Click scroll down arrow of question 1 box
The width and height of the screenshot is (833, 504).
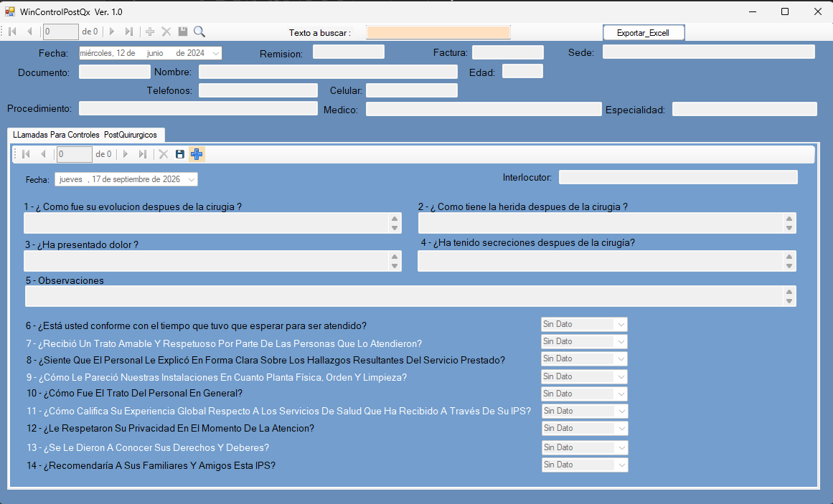click(394, 228)
